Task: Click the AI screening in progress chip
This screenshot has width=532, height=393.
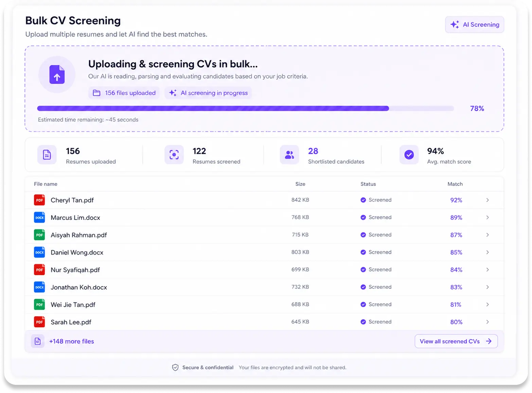Action: point(208,93)
